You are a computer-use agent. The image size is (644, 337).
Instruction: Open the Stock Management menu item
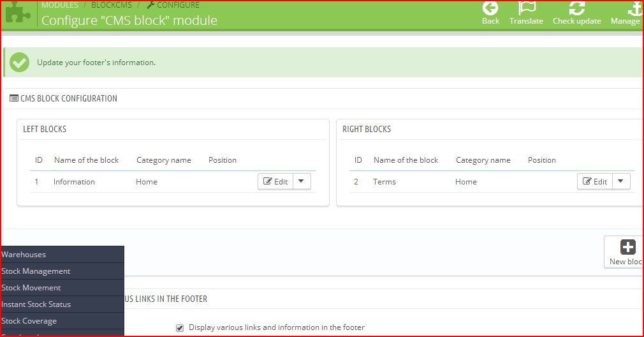point(62,271)
